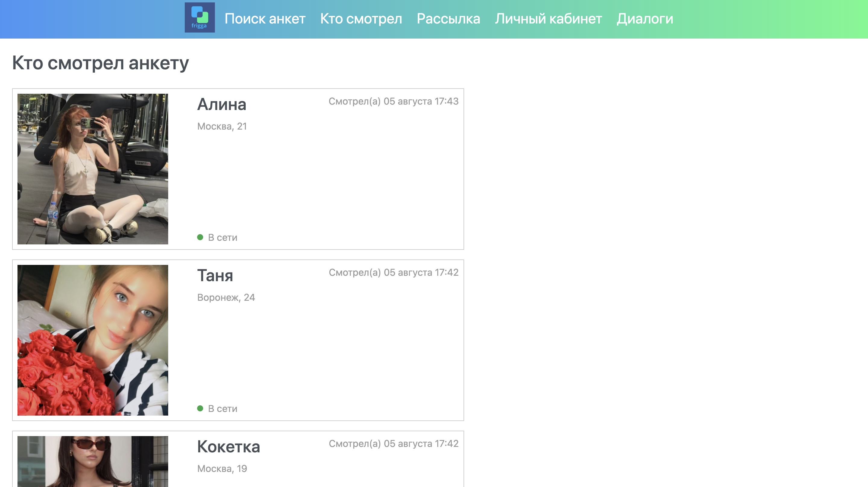This screenshot has height=487, width=868.
Task: Click В сети status in Алина's card
Action: 223,237
